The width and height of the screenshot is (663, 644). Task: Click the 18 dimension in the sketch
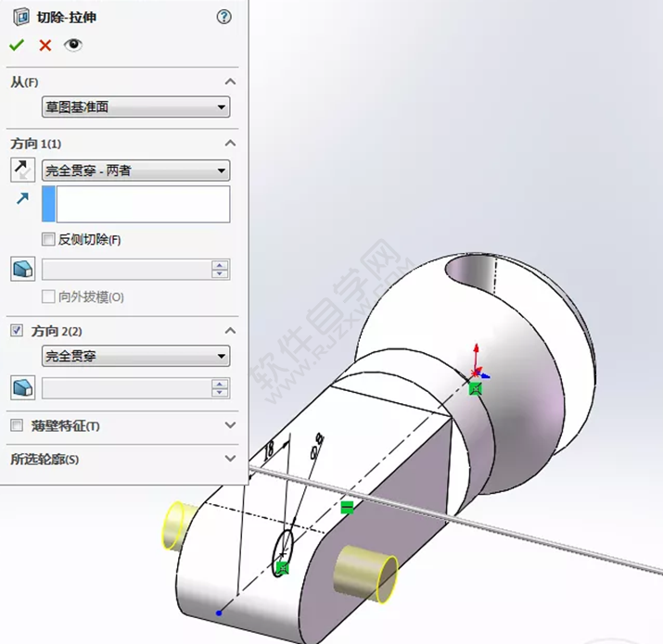(269, 450)
